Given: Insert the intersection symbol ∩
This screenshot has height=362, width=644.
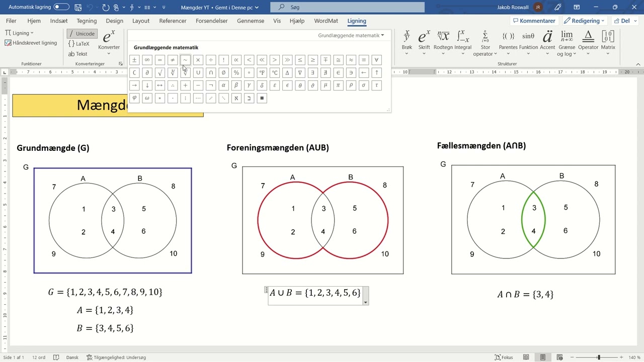Looking at the screenshot, I should [211, 73].
